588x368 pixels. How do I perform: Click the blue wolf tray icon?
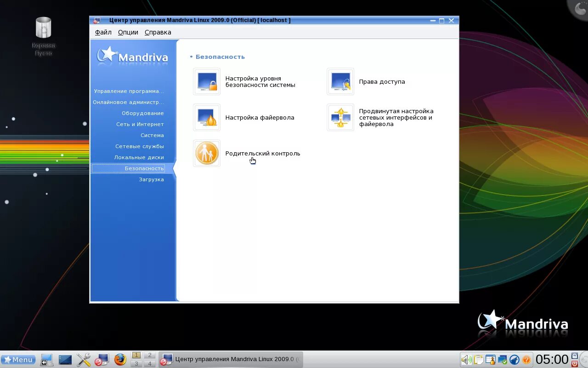[514, 360]
